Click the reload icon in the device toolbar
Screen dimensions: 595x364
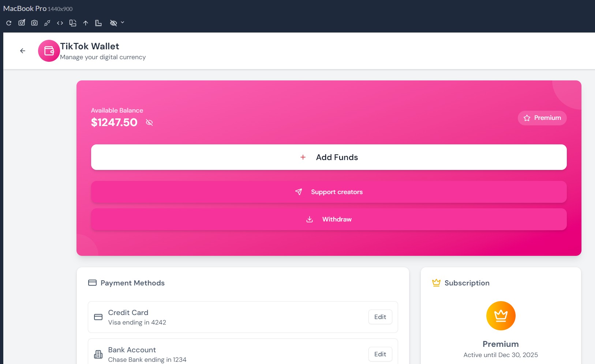[9, 23]
